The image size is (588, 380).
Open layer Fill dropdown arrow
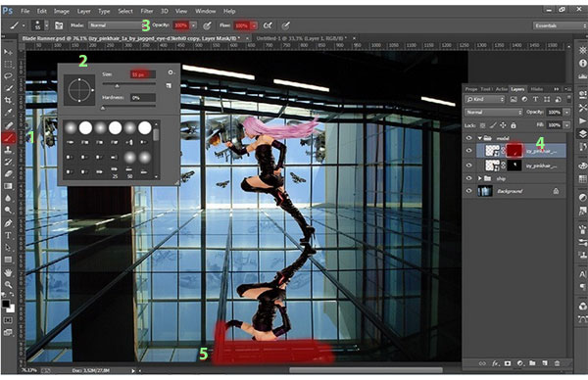click(567, 125)
